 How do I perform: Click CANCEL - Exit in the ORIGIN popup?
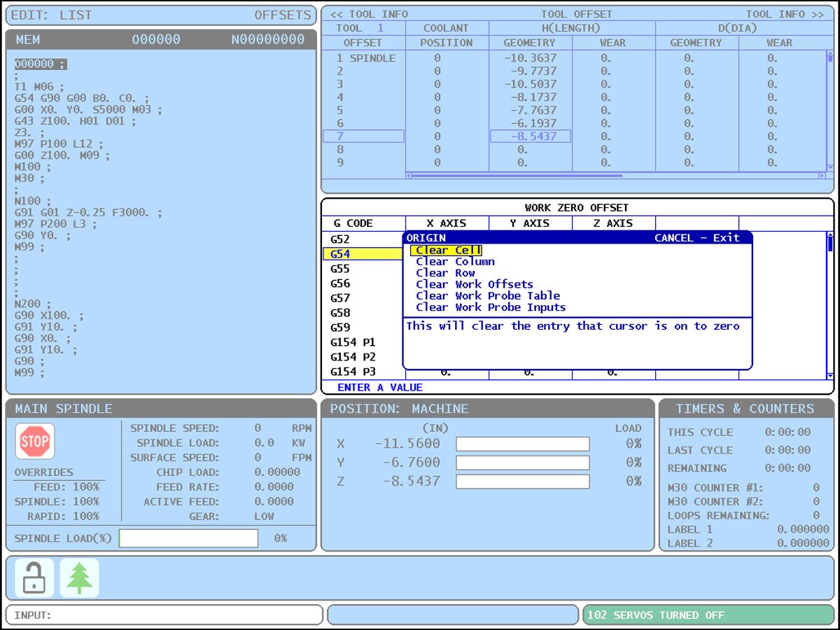click(696, 238)
